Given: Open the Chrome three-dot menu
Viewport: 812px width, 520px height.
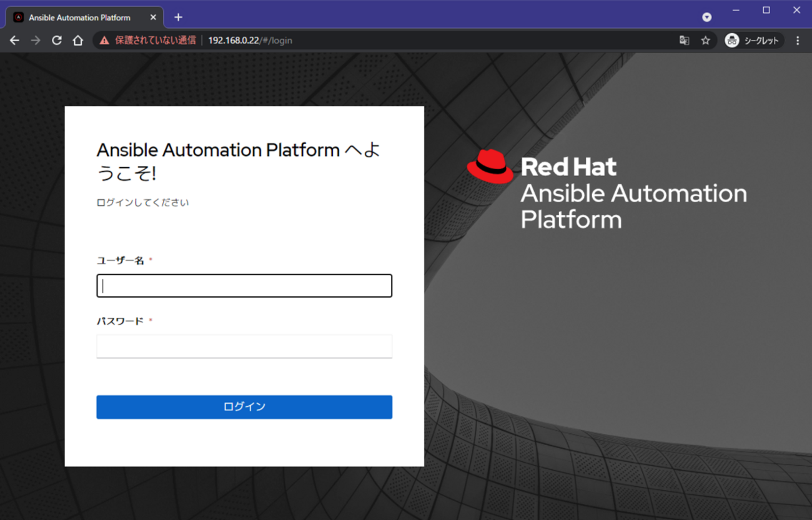Looking at the screenshot, I should click(798, 41).
